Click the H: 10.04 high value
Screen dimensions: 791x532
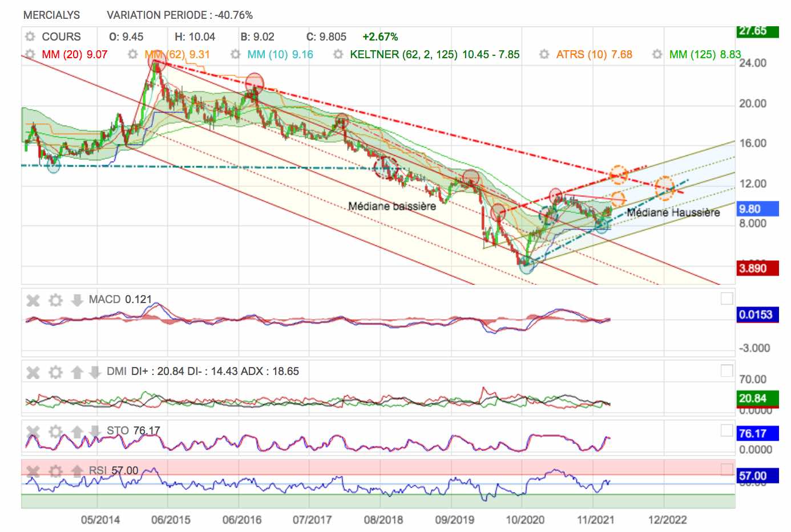195,37
